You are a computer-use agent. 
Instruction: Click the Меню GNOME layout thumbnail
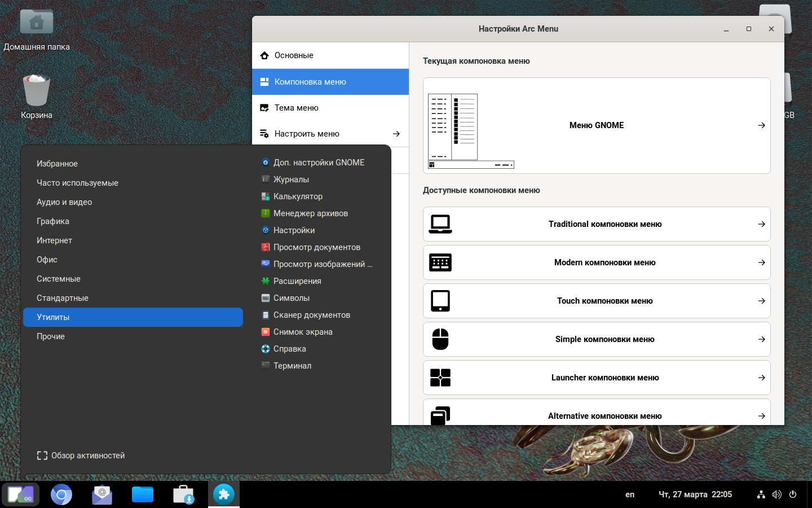[471, 131]
